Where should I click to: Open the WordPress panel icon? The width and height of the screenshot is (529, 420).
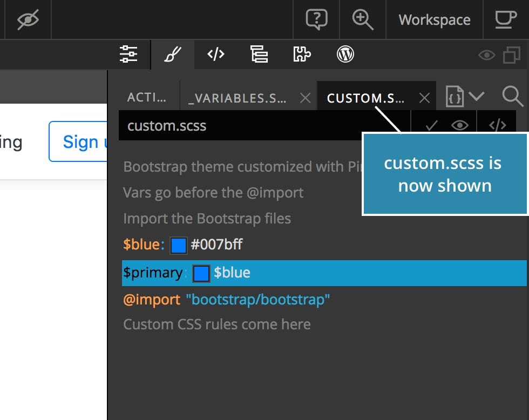[345, 54]
